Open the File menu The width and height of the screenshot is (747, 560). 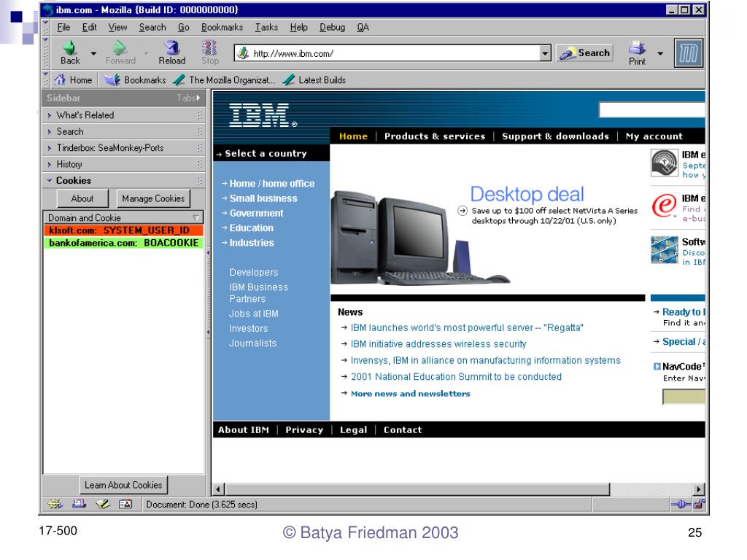63,27
